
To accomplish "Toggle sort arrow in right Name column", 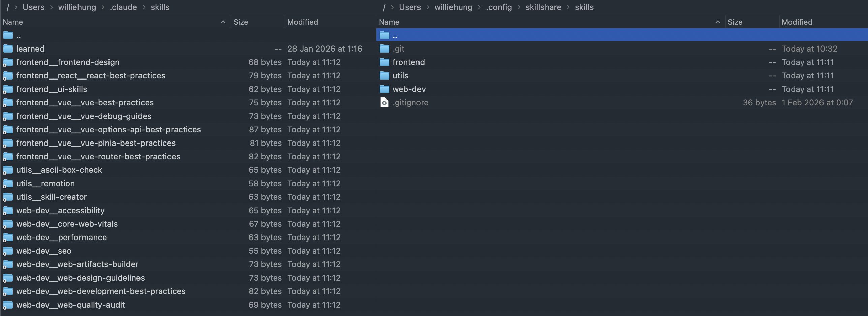I will point(717,22).
